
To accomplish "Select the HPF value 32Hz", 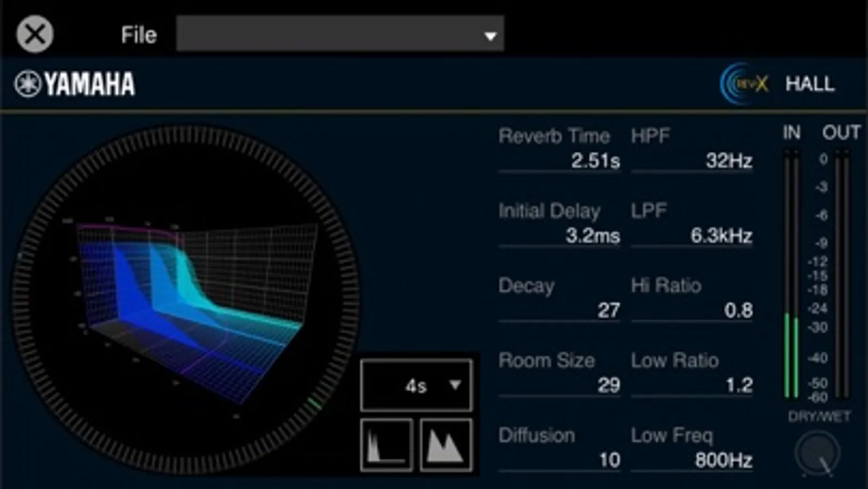I will [728, 161].
